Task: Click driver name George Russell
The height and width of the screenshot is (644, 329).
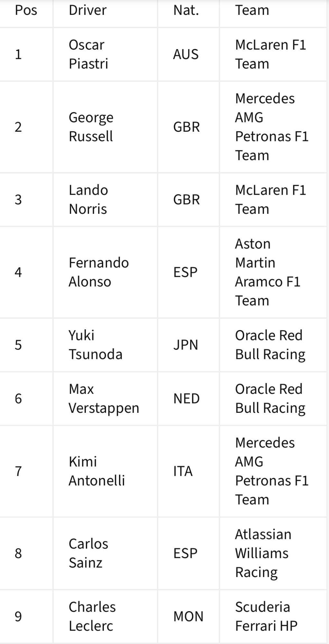Action: pos(91,127)
